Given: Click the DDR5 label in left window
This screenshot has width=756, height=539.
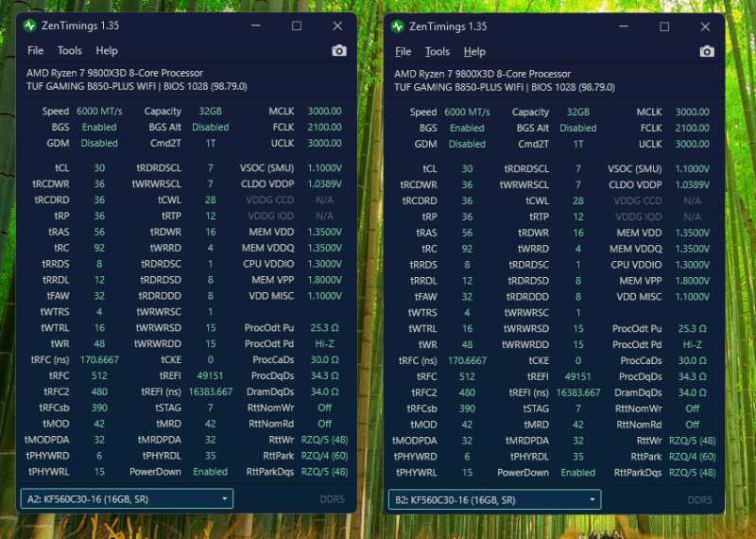Looking at the screenshot, I should click(333, 499).
